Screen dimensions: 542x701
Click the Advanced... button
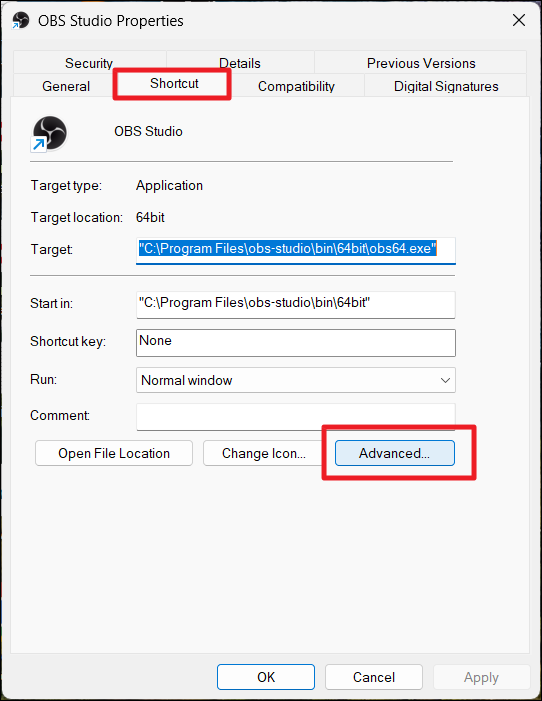395,453
